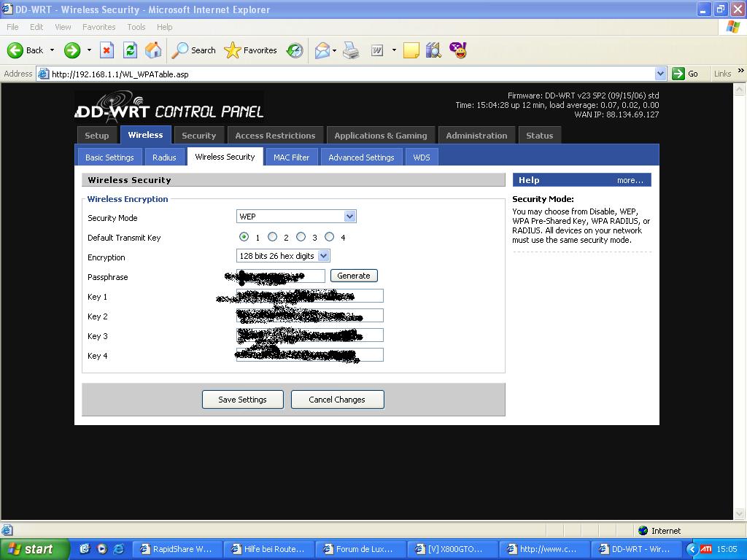Open the Administration tab
Viewport: 747px width, 560px height.
[x=476, y=135]
